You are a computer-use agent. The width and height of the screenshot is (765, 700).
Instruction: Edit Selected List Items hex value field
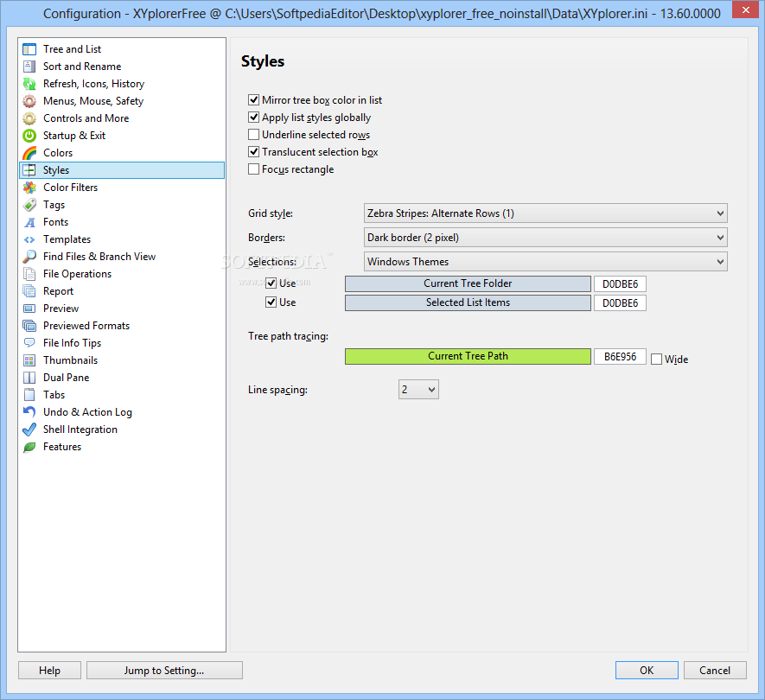point(620,303)
